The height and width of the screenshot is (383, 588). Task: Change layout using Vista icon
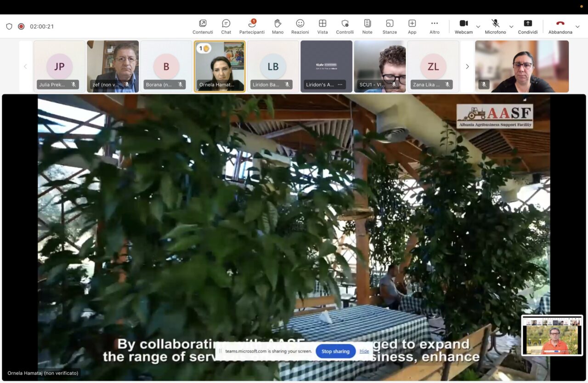(322, 26)
